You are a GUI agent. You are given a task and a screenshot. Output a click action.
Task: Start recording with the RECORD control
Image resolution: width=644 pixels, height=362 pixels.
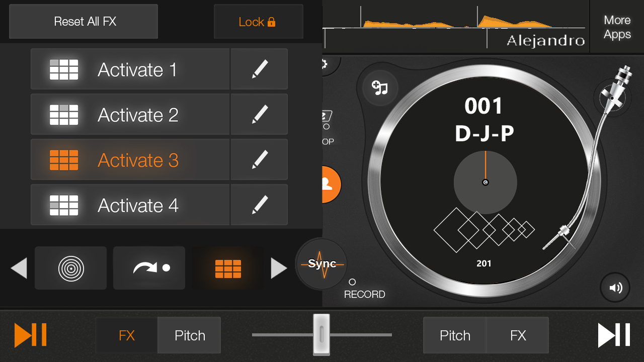364,289
